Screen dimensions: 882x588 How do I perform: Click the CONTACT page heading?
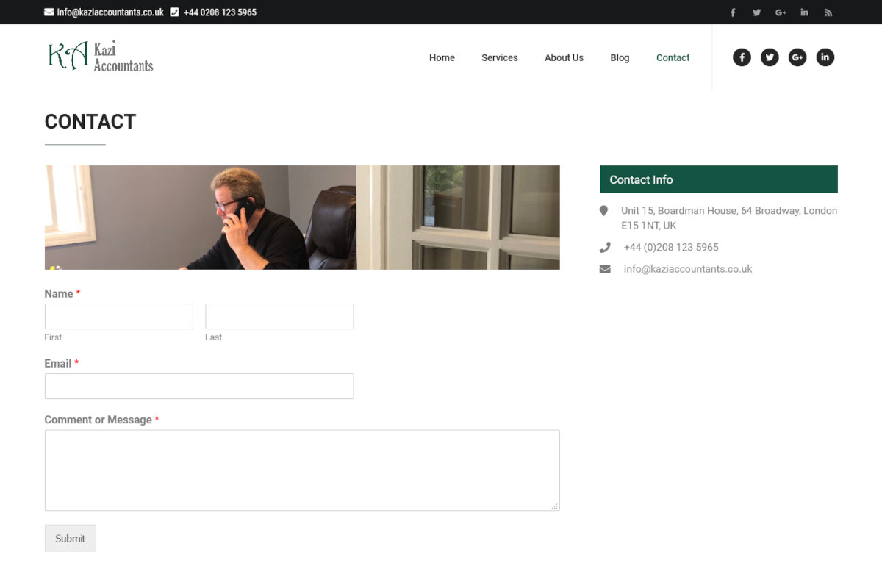click(x=90, y=122)
